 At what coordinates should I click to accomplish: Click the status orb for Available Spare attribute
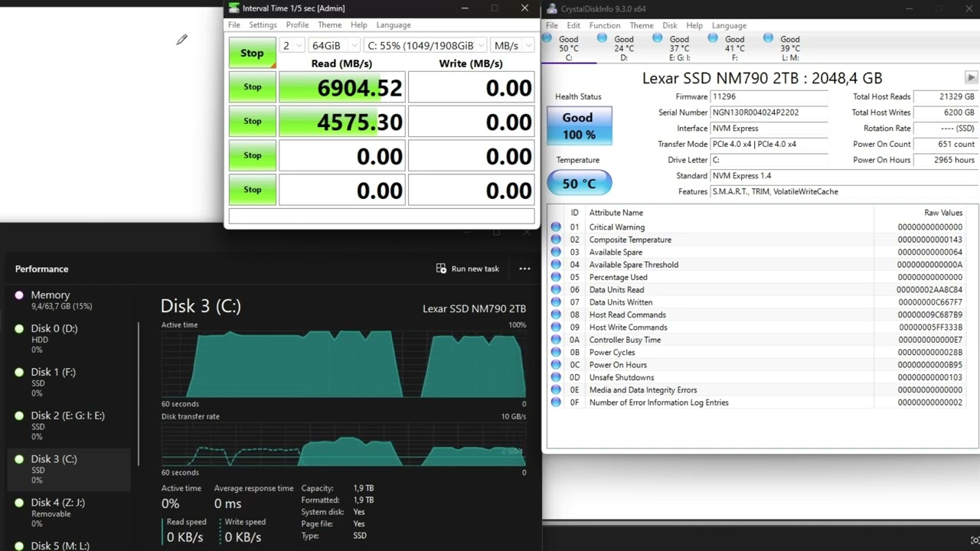(556, 253)
